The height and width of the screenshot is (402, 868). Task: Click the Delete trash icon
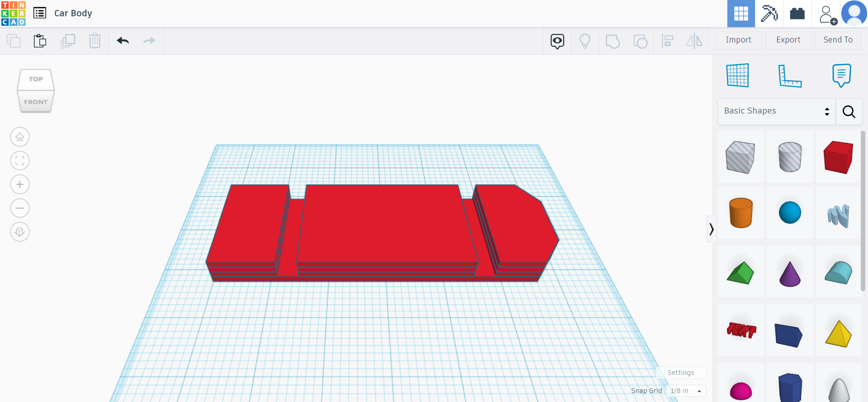95,41
